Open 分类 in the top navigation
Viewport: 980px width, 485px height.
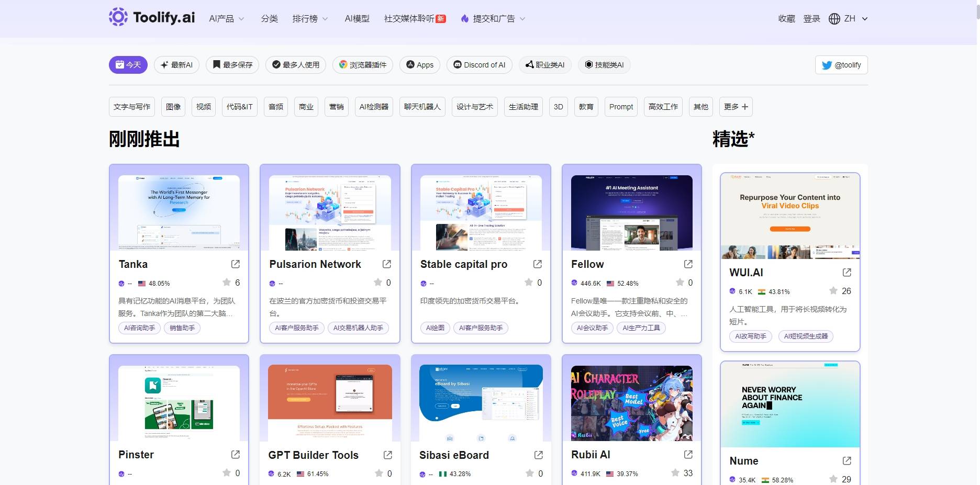(x=270, y=19)
